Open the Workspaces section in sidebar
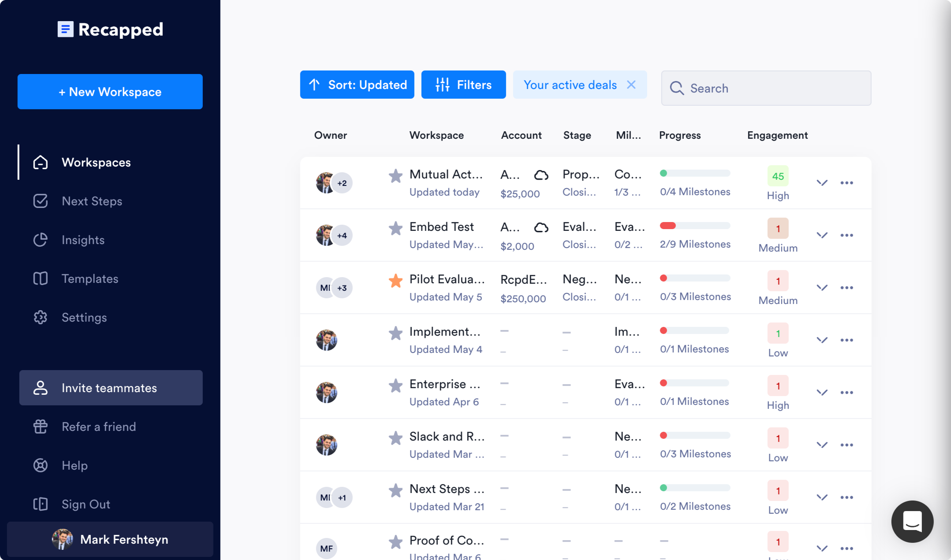This screenshot has height=560, width=951. click(x=96, y=162)
